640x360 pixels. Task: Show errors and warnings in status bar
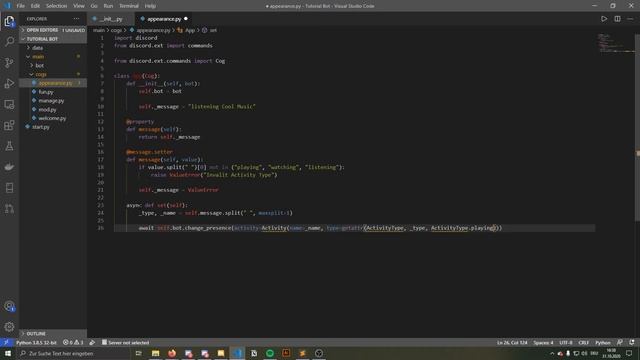(x=73, y=342)
